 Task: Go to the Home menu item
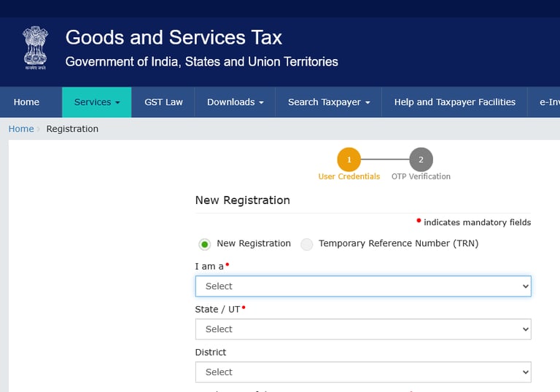[x=26, y=102]
